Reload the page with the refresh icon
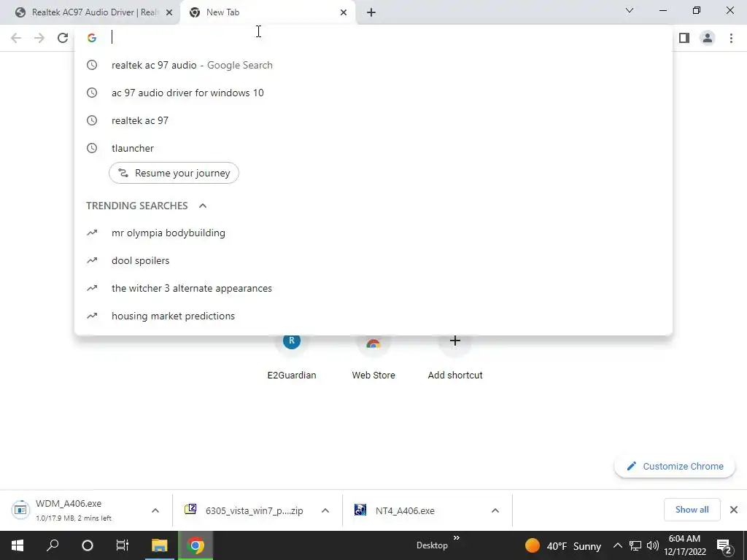747x560 pixels. coord(63,38)
